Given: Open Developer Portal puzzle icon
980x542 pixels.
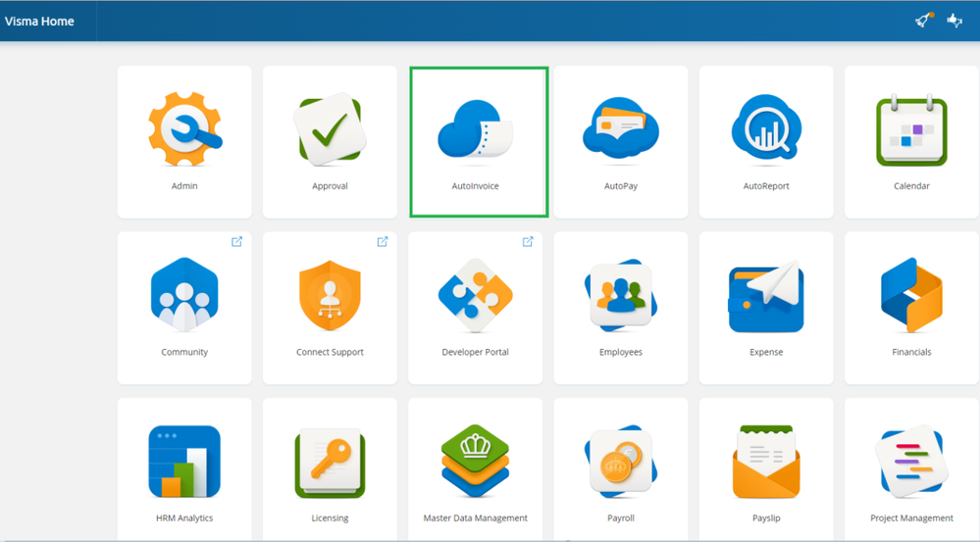Looking at the screenshot, I should 475,295.
